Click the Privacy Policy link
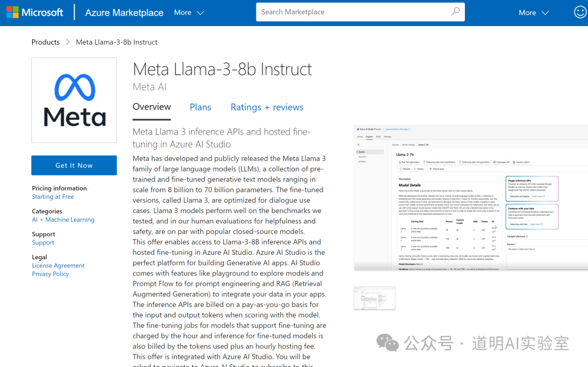The width and height of the screenshot is (588, 367). (x=50, y=274)
